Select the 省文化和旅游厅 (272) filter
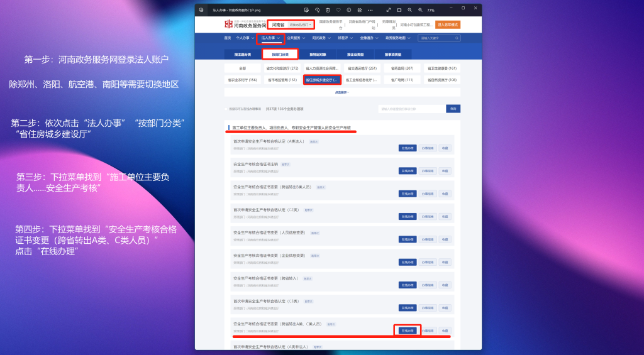Screen dimensions: 644x355 pos(282,68)
